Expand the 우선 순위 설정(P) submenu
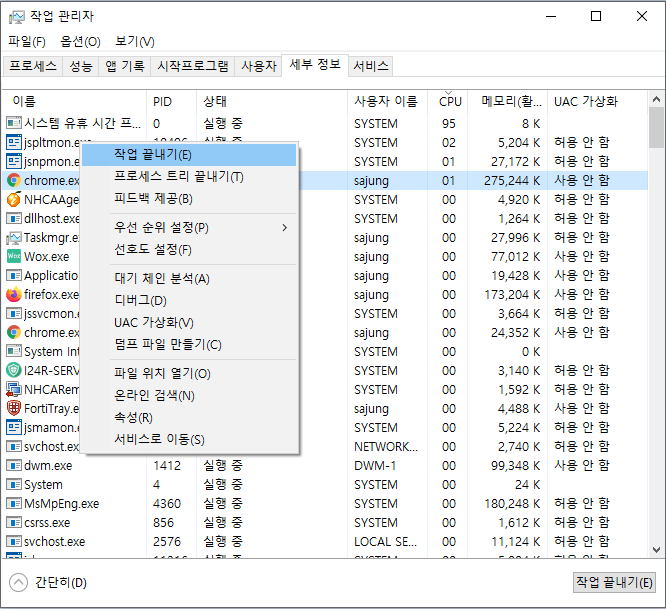 pos(189,228)
